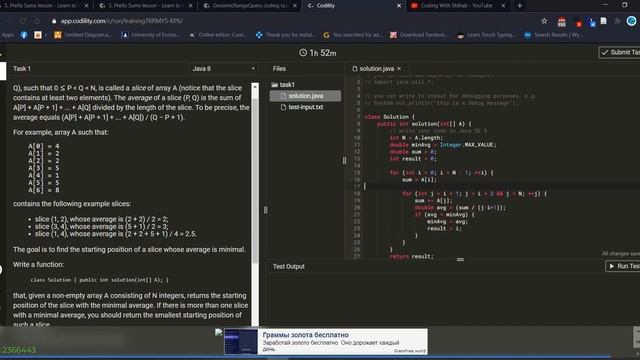This screenshot has width=640, height=360.
Task: Click the Files panel header
Action: [x=279, y=69]
